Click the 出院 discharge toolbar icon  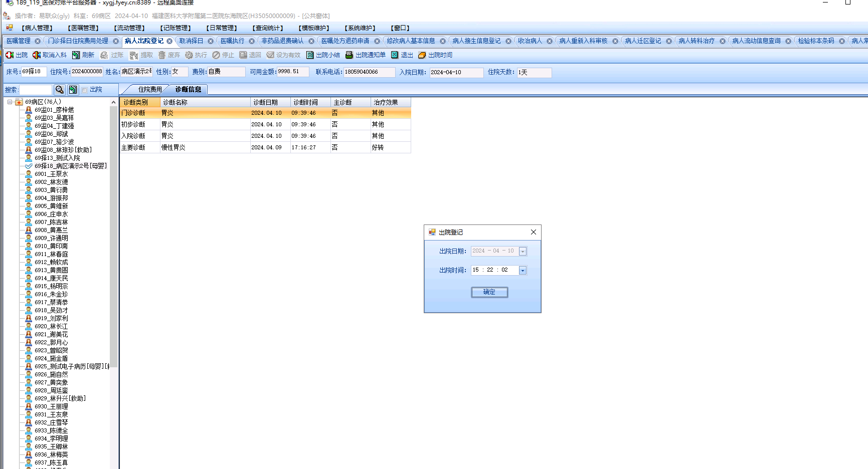pyautogui.click(x=10, y=55)
